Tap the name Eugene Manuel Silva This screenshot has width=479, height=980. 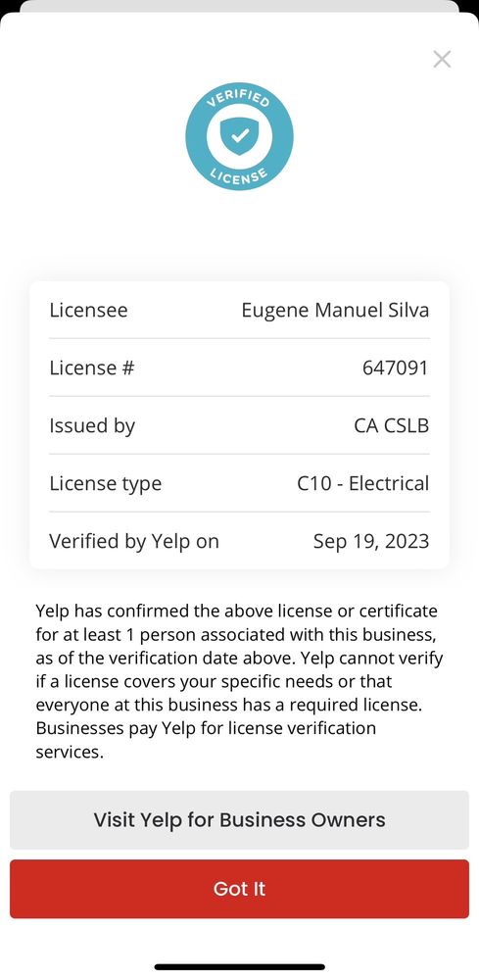coord(335,310)
